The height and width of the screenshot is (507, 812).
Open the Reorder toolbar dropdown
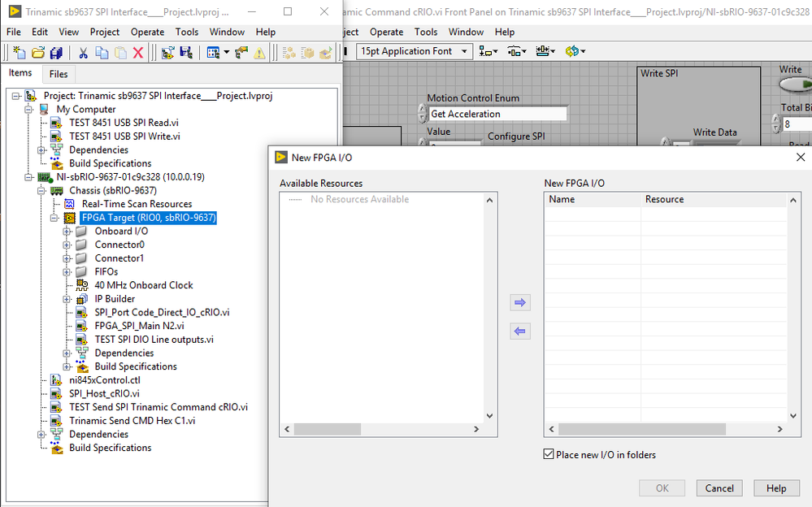[575, 50]
